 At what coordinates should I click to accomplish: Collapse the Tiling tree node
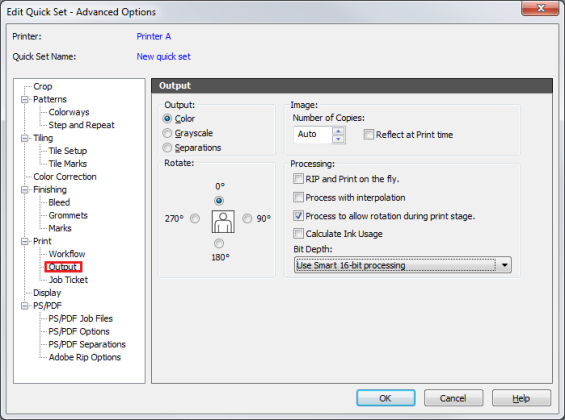(x=25, y=138)
